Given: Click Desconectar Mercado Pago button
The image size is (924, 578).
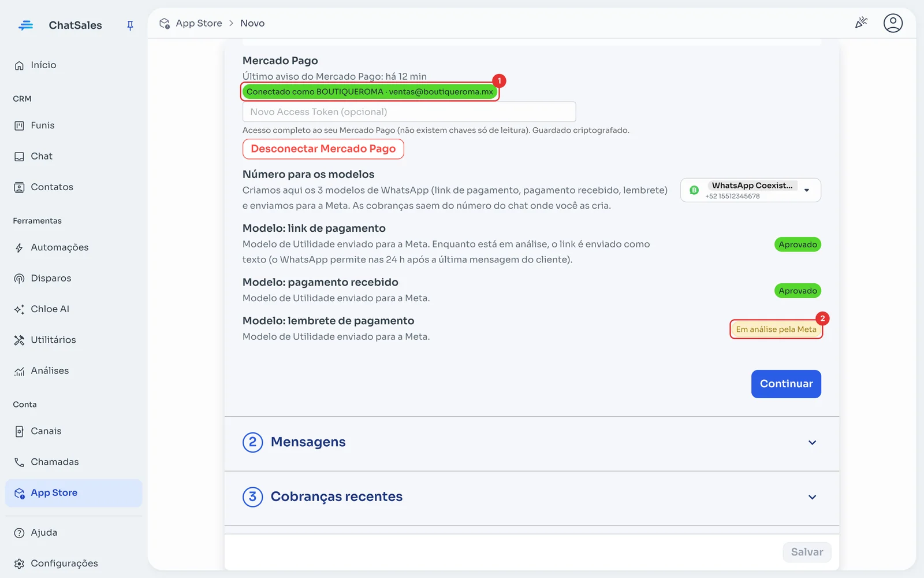Looking at the screenshot, I should (x=323, y=149).
